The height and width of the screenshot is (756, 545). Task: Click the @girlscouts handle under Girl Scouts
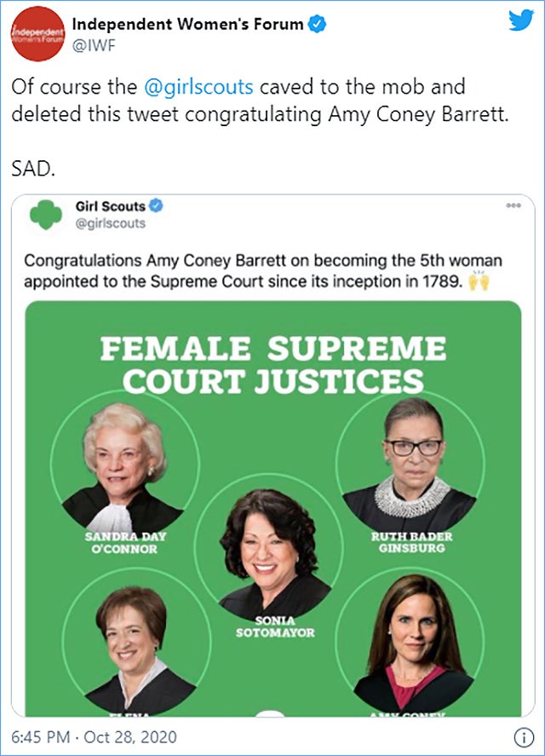click(117, 223)
